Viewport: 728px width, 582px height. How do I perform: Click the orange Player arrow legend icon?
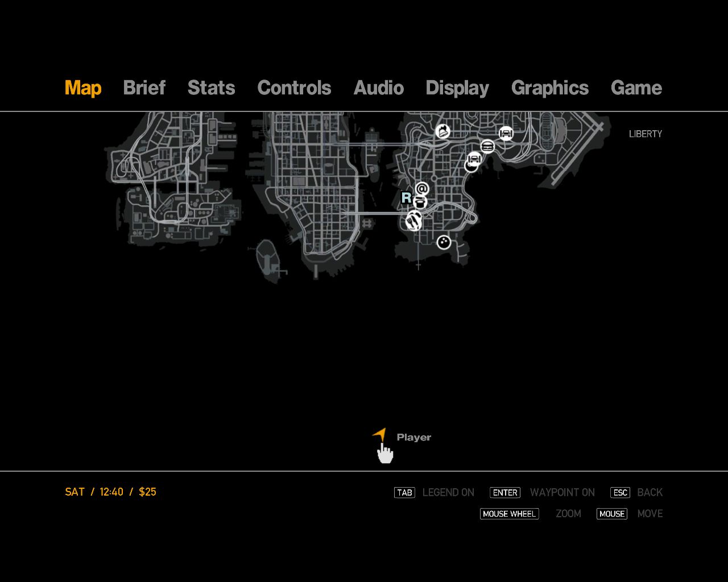point(379,435)
